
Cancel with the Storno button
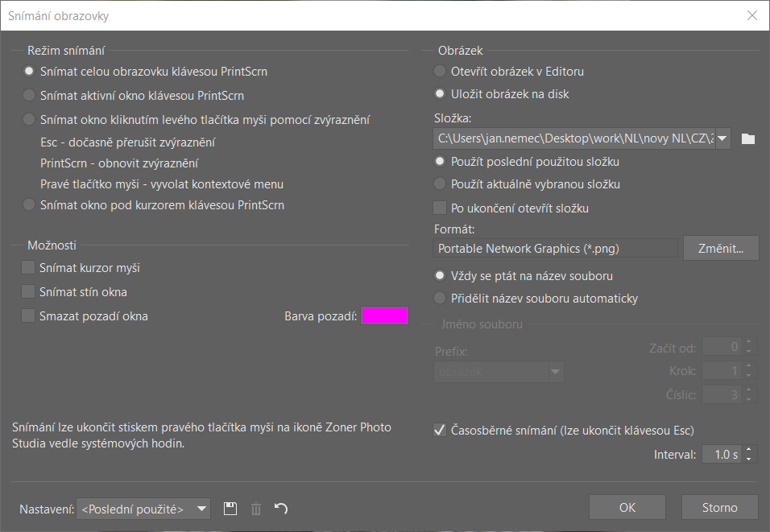[719, 508]
